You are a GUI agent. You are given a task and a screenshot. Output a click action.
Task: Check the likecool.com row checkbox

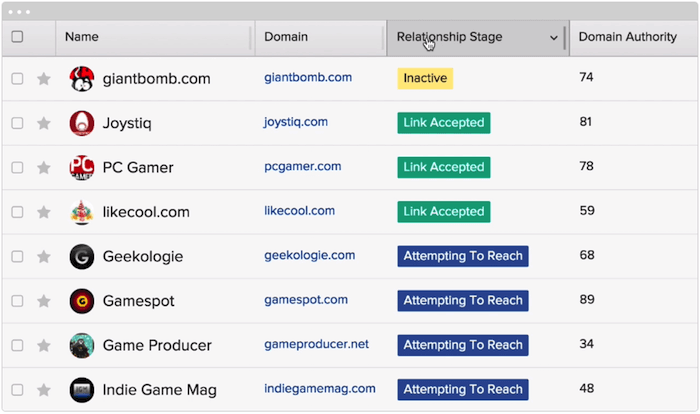17,212
